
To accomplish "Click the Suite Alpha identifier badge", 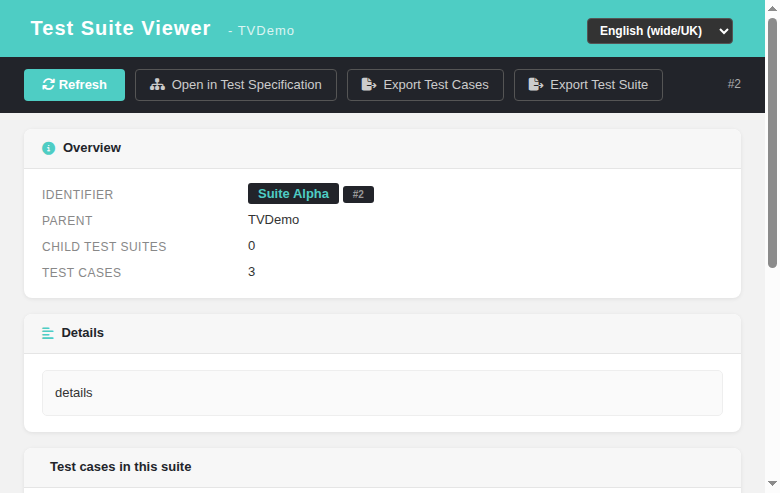I will pyautogui.click(x=293, y=194).
